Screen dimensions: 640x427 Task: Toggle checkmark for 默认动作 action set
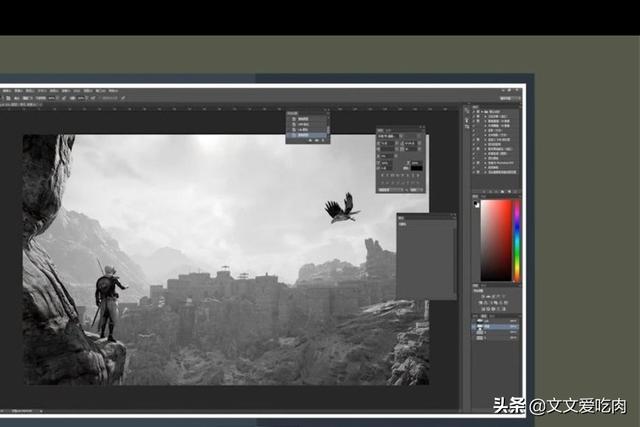tap(474, 111)
